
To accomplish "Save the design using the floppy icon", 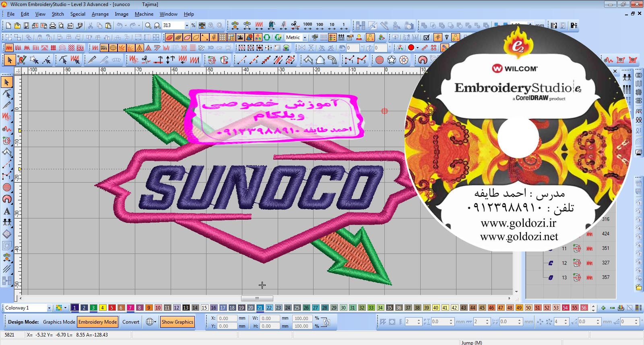I will pos(26,26).
